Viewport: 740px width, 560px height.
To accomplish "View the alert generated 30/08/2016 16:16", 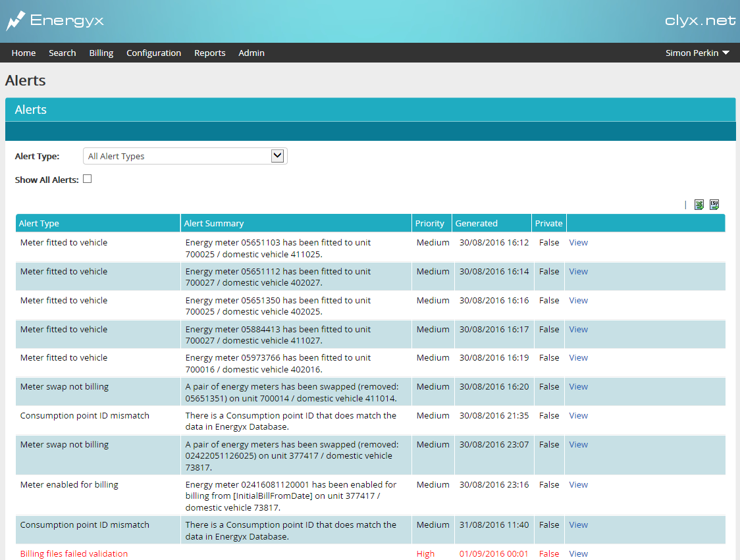I will coord(578,301).
